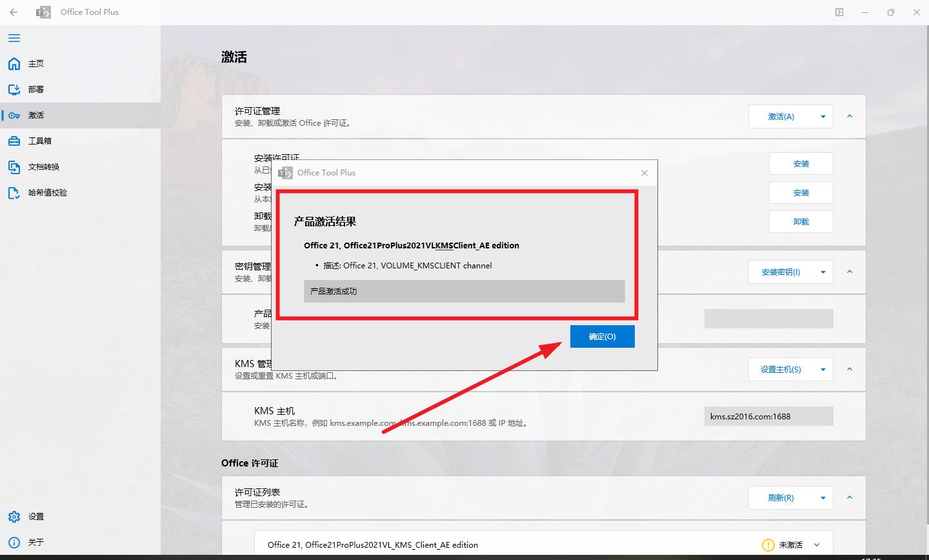This screenshot has height=560, width=929.
Task: Click the 设置 settings gear icon
Action: (14, 516)
